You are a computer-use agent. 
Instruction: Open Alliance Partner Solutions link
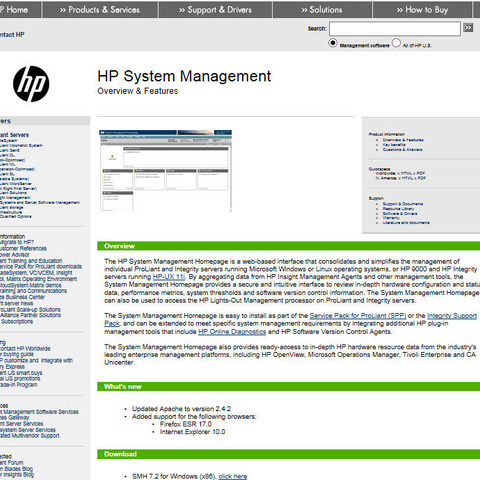pyautogui.click(x=30, y=315)
